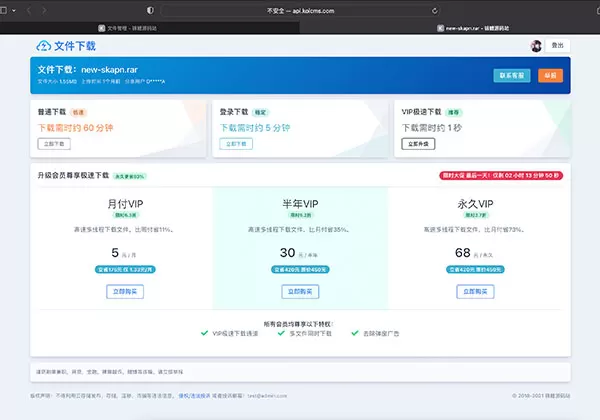Start 登录下载 with its 立即下载 button
The height and width of the screenshot is (420, 600).
pos(236,144)
